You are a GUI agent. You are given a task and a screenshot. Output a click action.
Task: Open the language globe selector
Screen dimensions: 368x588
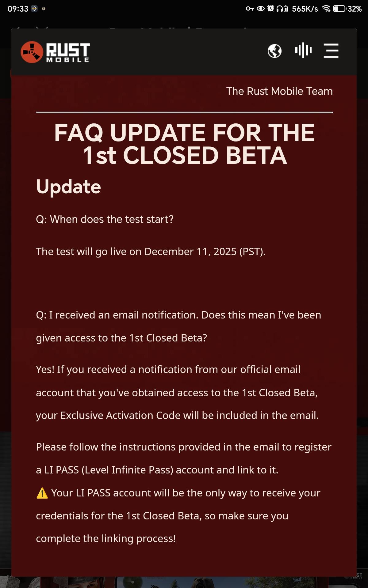pyautogui.click(x=274, y=51)
